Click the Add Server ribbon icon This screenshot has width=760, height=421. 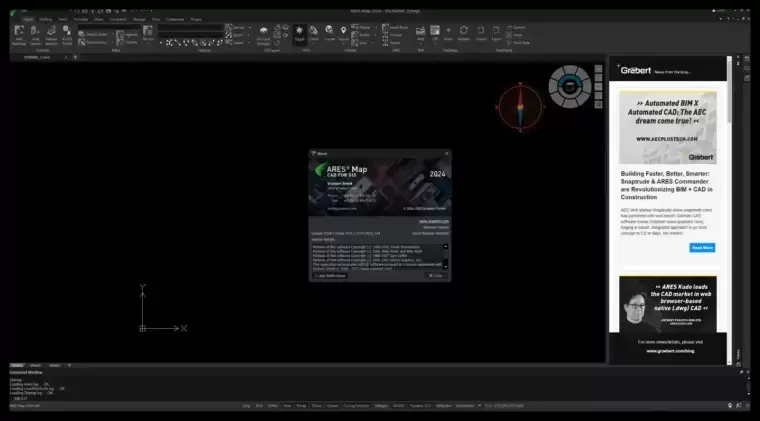coord(35,35)
